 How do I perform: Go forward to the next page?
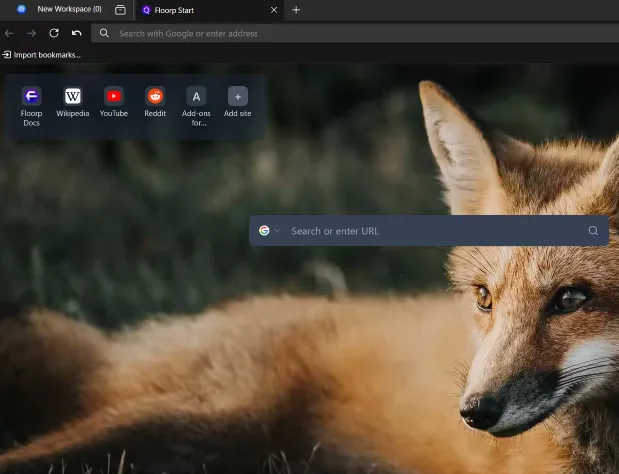pos(32,33)
